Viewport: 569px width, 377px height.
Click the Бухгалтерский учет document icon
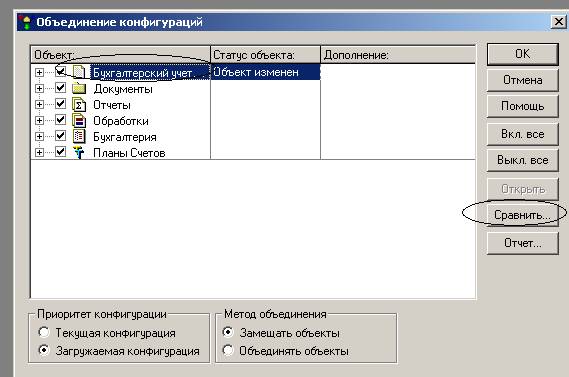click(79, 72)
